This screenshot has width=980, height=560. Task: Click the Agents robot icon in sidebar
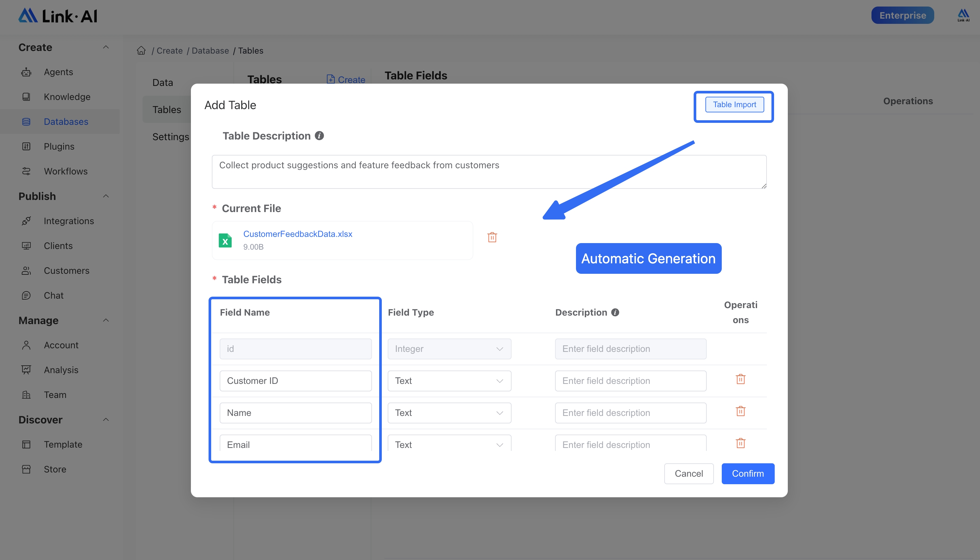point(26,72)
